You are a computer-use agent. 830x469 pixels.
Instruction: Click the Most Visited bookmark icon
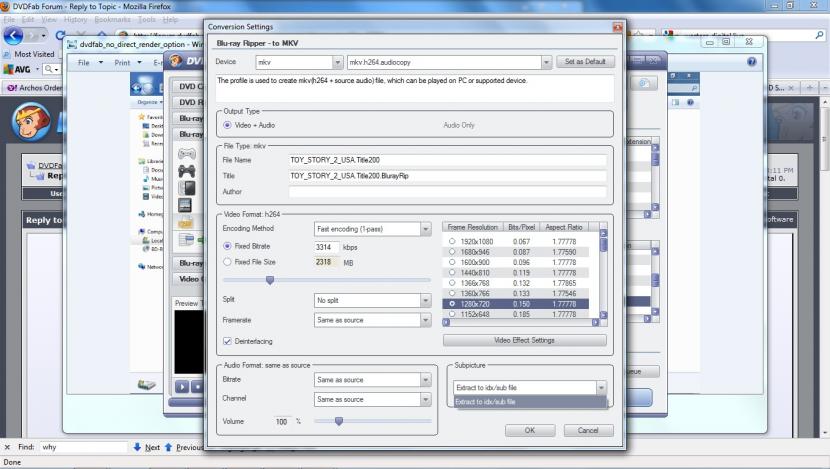click(x=6, y=54)
